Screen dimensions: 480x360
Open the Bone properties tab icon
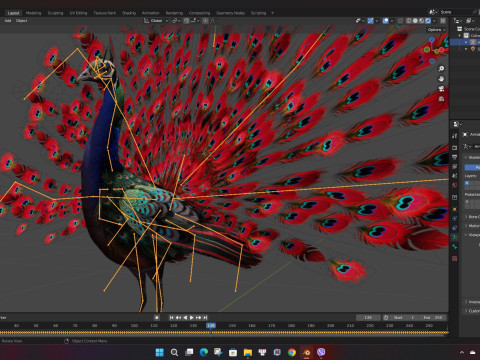click(x=454, y=247)
